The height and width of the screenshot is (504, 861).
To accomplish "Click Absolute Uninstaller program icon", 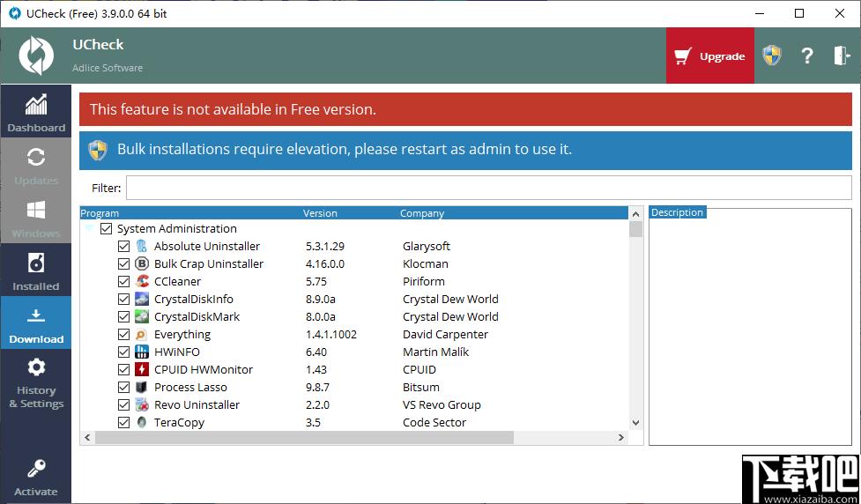I will point(142,246).
